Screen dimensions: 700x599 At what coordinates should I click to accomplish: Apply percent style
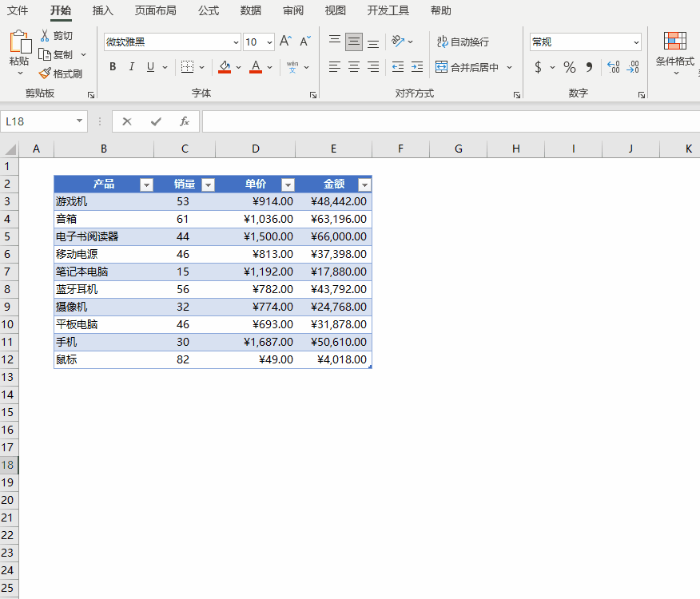tap(569, 67)
